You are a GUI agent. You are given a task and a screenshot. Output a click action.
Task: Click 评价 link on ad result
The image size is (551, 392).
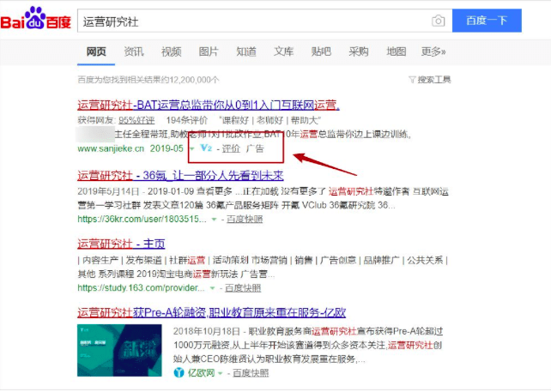coord(231,148)
